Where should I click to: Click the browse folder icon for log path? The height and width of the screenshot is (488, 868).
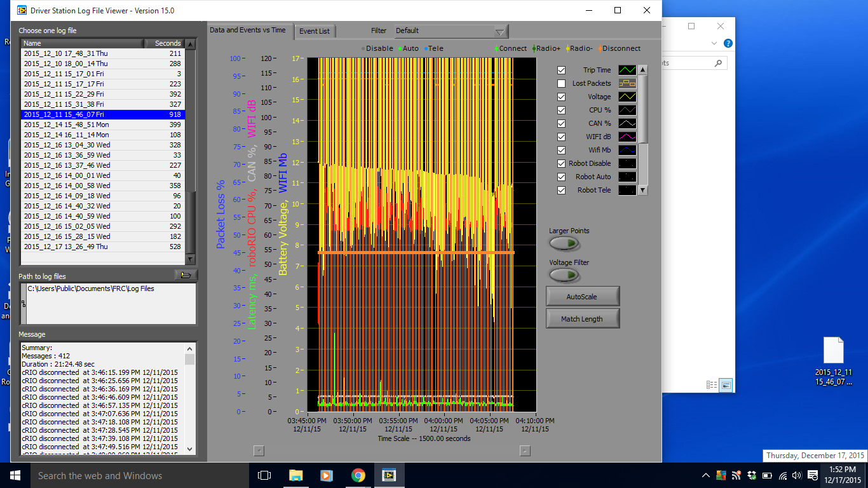tap(186, 275)
